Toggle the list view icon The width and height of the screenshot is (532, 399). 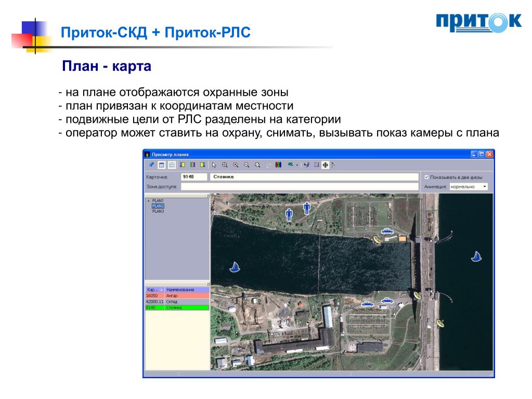coord(172,165)
